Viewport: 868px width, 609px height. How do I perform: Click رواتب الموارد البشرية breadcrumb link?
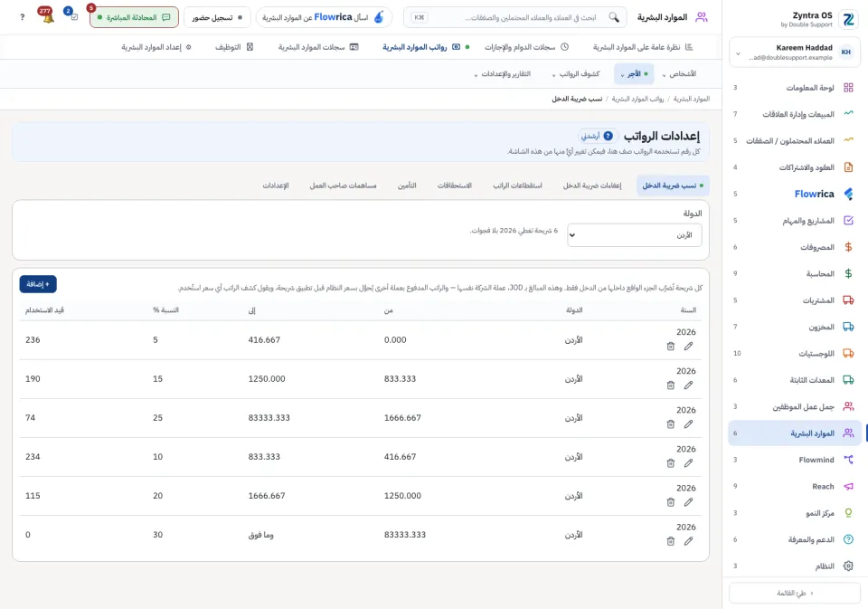point(637,100)
